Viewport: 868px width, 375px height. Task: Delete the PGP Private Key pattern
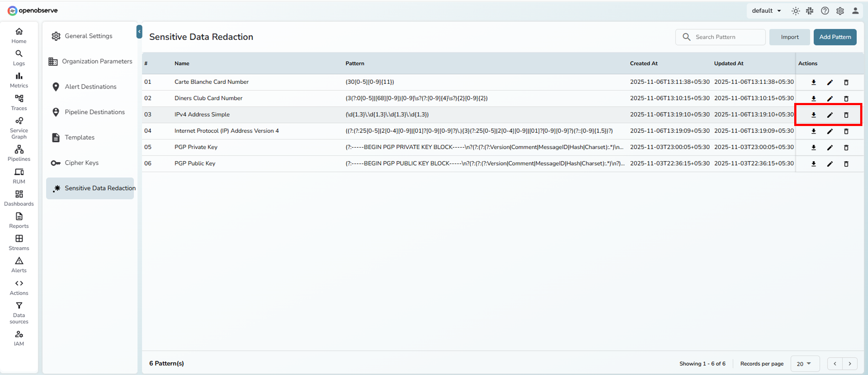(846, 148)
